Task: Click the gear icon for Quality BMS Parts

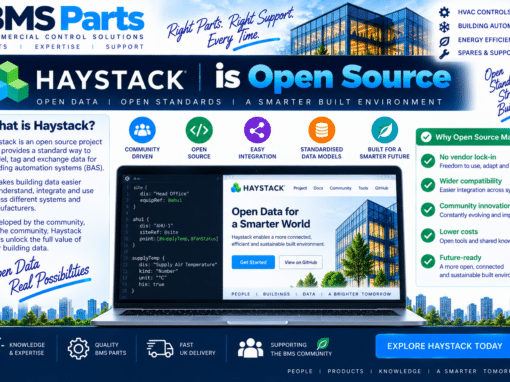Action: pyautogui.click(x=78, y=349)
